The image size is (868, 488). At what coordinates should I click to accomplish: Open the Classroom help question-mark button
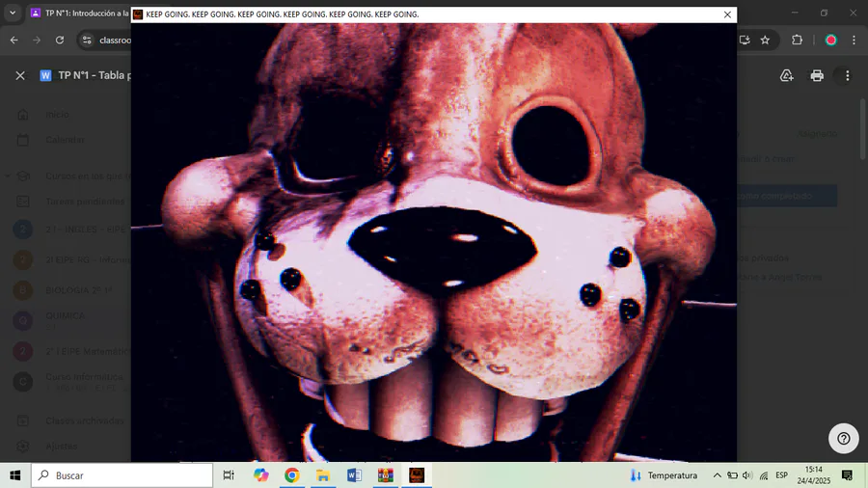(x=843, y=438)
